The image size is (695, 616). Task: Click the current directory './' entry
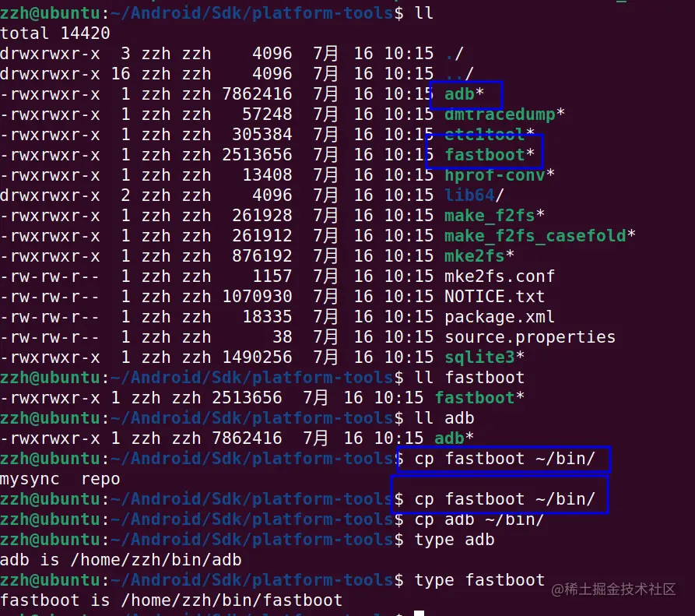pos(455,54)
